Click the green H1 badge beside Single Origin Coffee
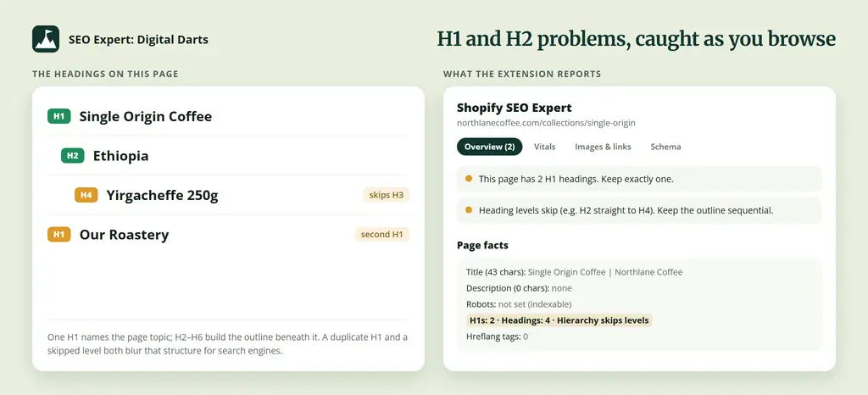Image resolution: width=868 pixels, height=395 pixels. click(x=59, y=116)
